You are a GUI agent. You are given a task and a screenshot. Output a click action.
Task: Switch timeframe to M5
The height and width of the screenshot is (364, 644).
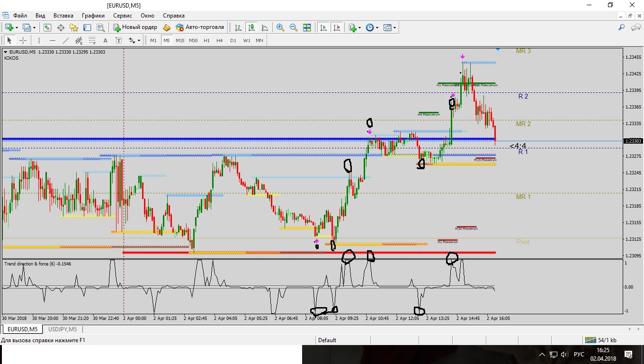167,40
